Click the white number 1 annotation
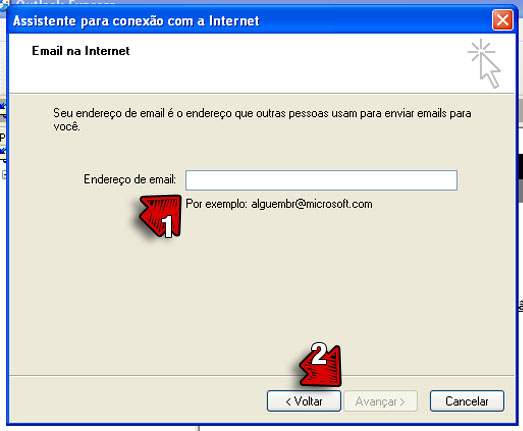 pyautogui.click(x=168, y=226)
